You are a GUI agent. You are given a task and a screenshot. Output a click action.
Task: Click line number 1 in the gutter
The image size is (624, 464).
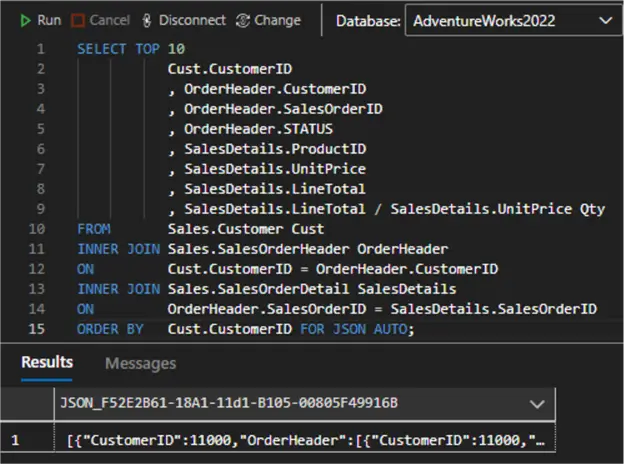coord(41,49)
